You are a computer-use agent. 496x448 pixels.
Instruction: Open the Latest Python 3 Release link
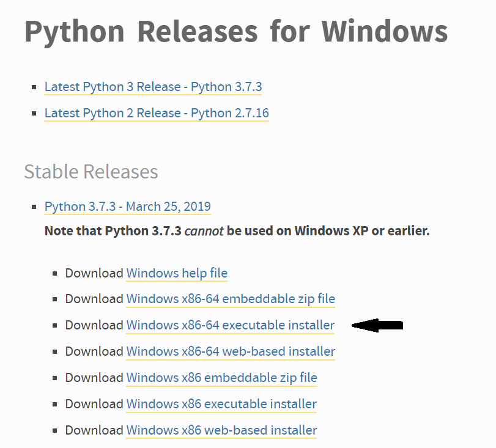153,87
